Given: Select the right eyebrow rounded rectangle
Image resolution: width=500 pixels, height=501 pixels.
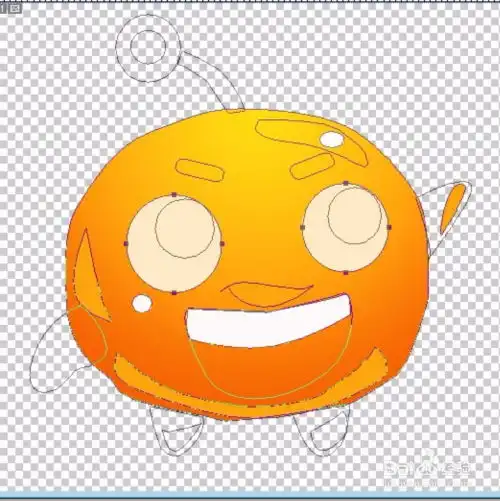Looking at the screenshot, I should point(312,166).
